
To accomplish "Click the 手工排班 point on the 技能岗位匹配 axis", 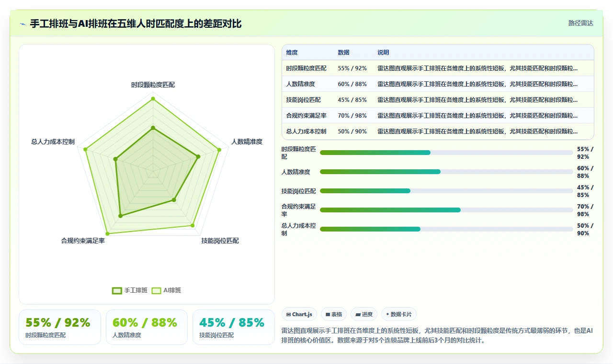I will [174, 200].
